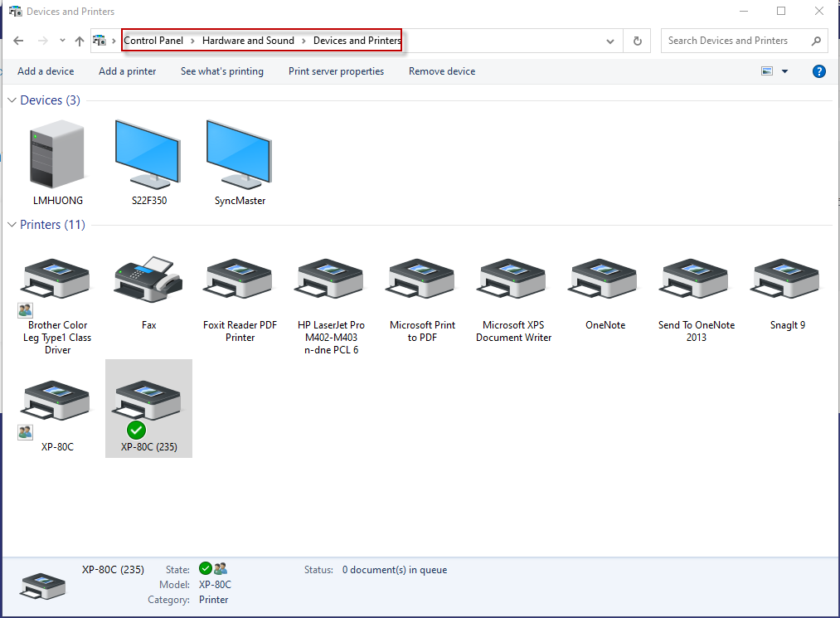Navigate to Hardware and Sound breadcrumb

pyautogui.click(x=248, y=41)
